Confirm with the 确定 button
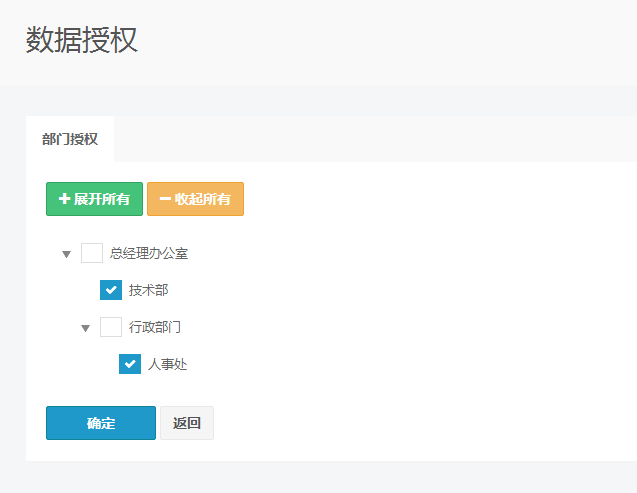Image resolution: width=637 pixels, height=493 pixels. coord(101,423)
